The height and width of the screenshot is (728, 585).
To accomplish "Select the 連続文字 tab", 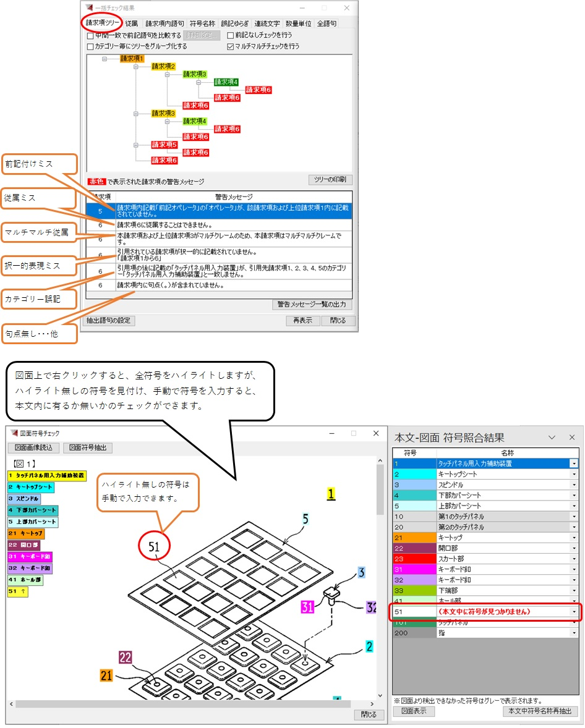I will click(x=267, y=23).
